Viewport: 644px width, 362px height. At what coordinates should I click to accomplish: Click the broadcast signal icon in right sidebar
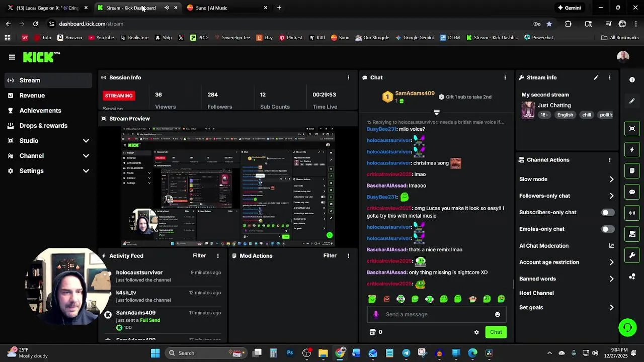coord(632,213)
